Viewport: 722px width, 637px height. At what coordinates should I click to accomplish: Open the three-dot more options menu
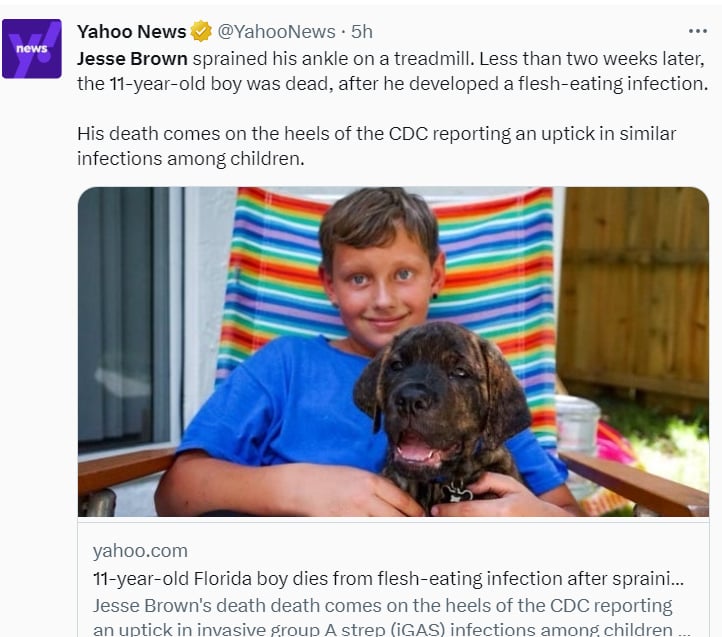tap(698, 31)
